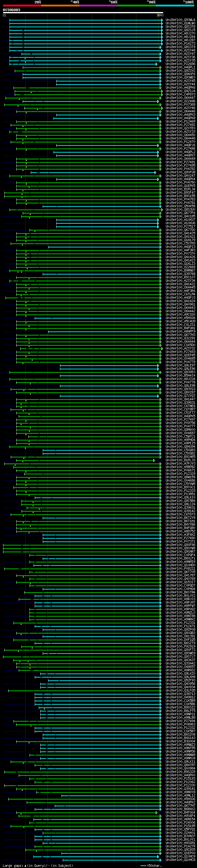Select alignment label UniRef100_P22686
The image size is (197, 868).
(x=180, y=64)
